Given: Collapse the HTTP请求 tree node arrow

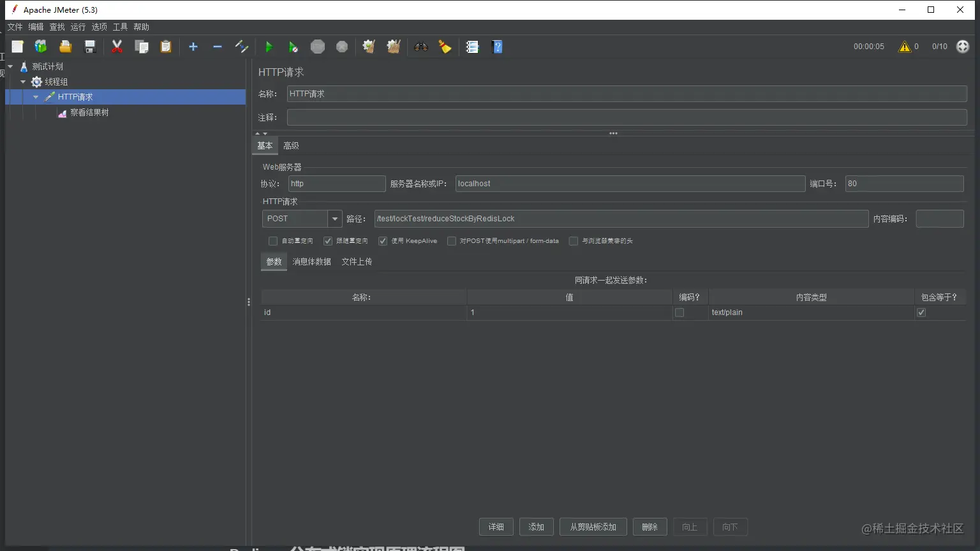Looking at the screenshot, I should click(x=36, y=97).
